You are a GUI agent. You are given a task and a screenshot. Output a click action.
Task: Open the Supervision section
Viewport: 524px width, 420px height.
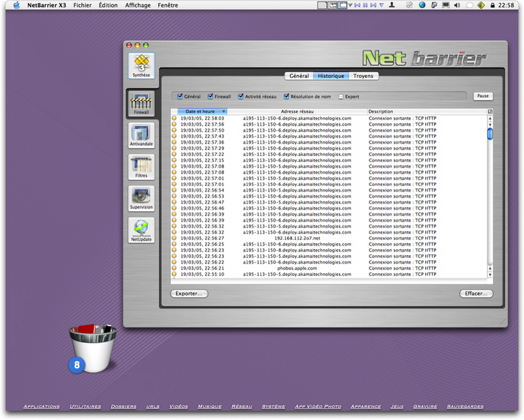pos(141,199)
